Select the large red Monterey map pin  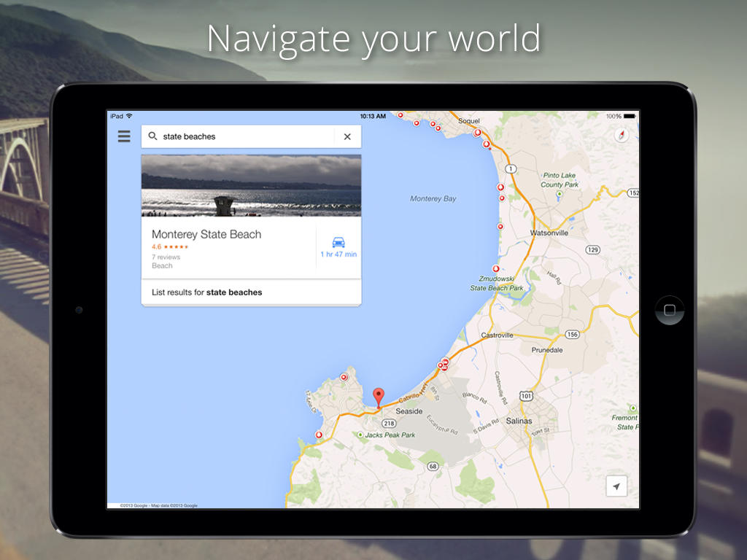(x=378, y=397)
